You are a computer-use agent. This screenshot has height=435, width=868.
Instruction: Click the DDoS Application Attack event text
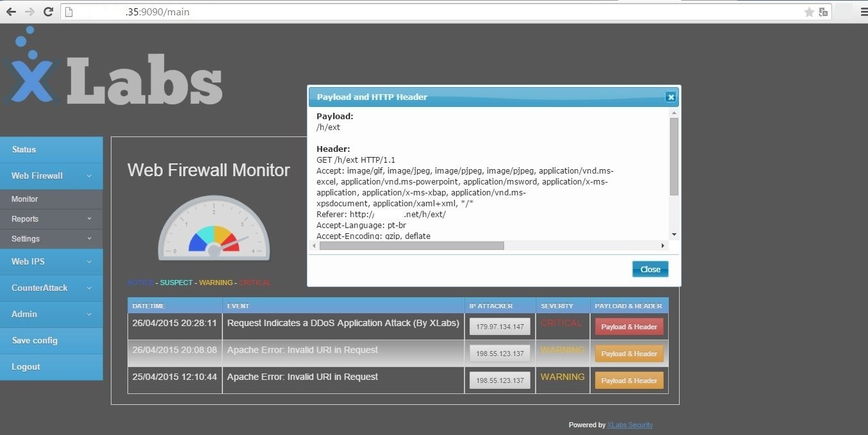343,323
